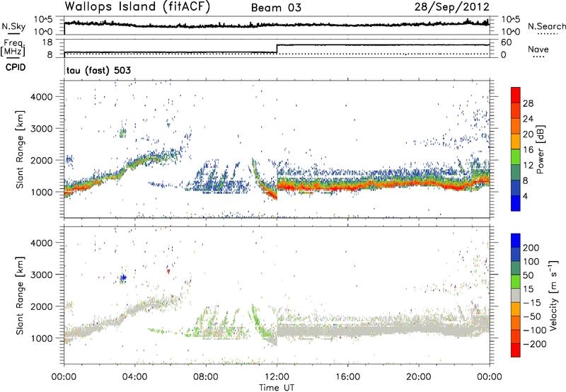
Task: Click the '4000' range tick on the power panel
Action: 42,97
